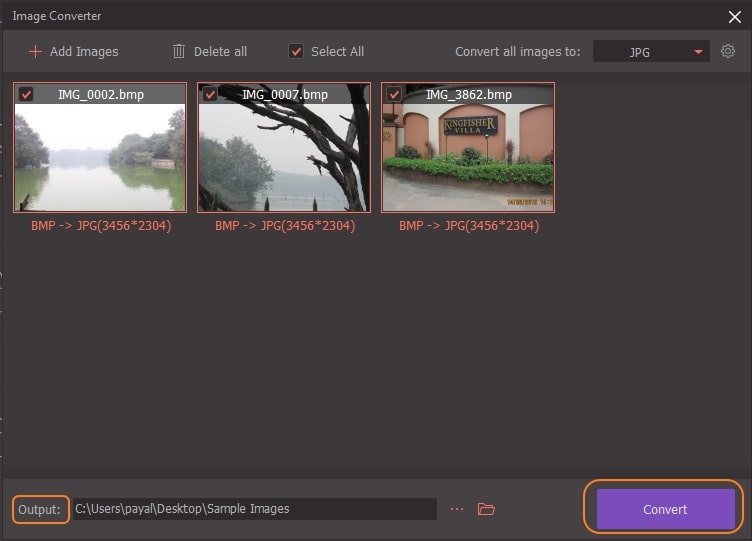Open output folder with folder icon
The width and height of the screenshot is (752, 541).
(486, 509)
